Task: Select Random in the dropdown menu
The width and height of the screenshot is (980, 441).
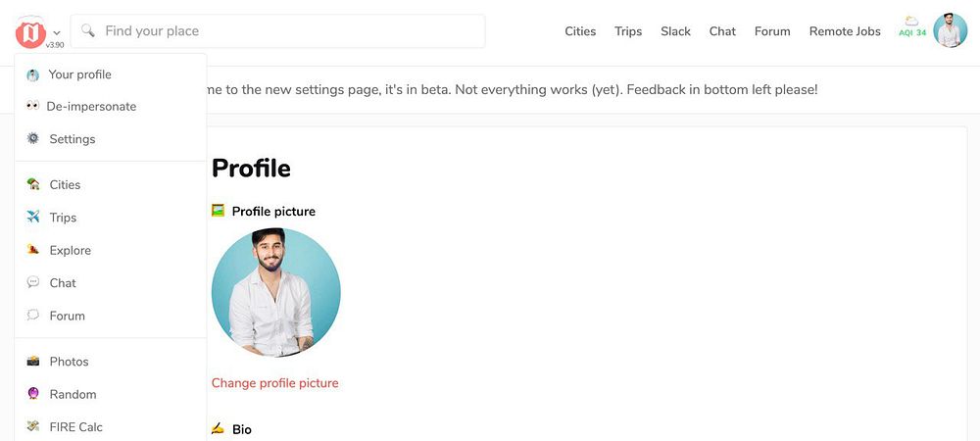Action: 73,395
